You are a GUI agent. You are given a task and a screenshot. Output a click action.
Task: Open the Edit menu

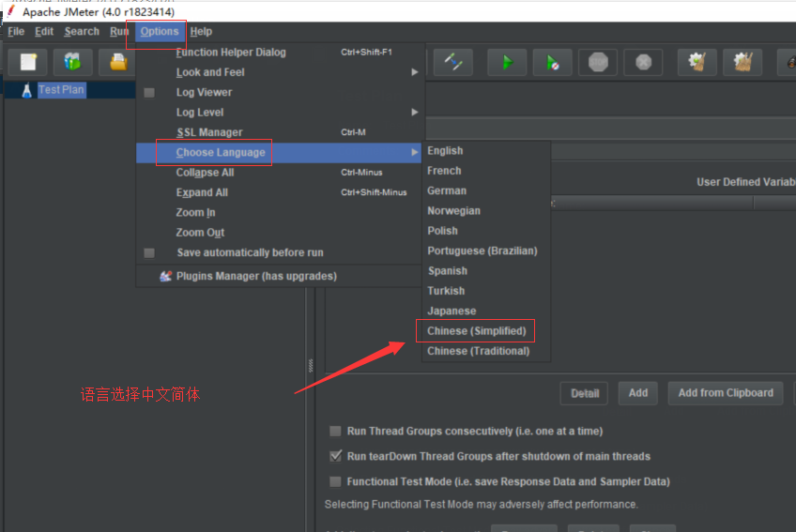coord(44,32)
